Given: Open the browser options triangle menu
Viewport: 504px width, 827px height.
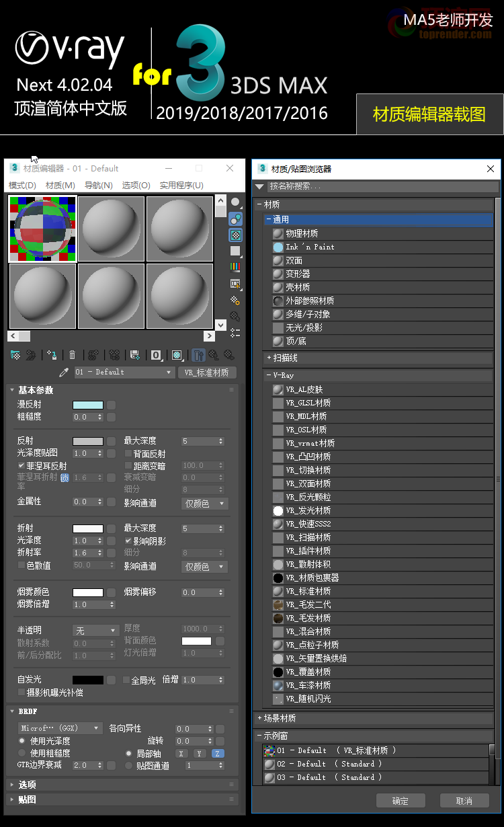Looking at the screenshot, I should pyautogui.click(x=260, y=186).
